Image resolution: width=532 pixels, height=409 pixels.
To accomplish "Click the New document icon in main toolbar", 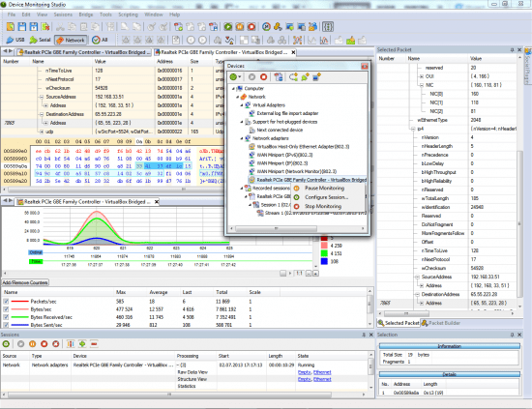I will 11,27.
